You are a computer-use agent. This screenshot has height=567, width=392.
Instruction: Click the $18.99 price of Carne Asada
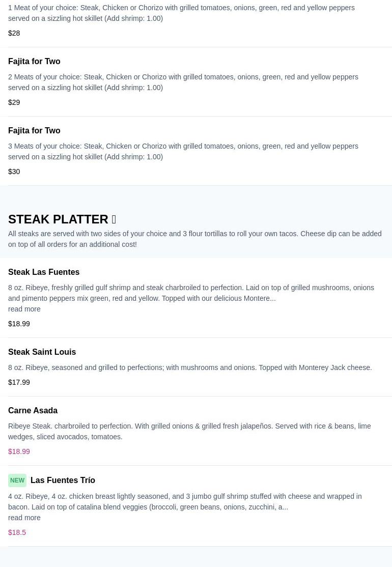[x=19, y=451]
